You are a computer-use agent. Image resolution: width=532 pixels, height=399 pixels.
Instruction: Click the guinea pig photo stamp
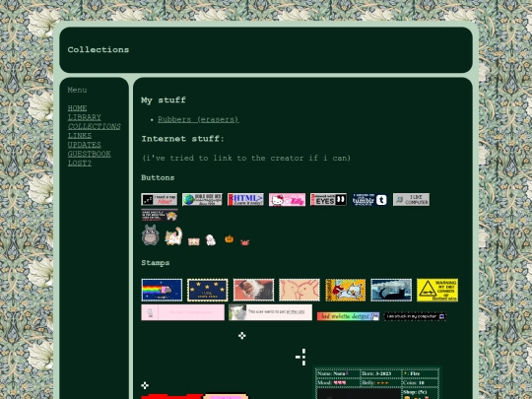[x=253, y=290]
